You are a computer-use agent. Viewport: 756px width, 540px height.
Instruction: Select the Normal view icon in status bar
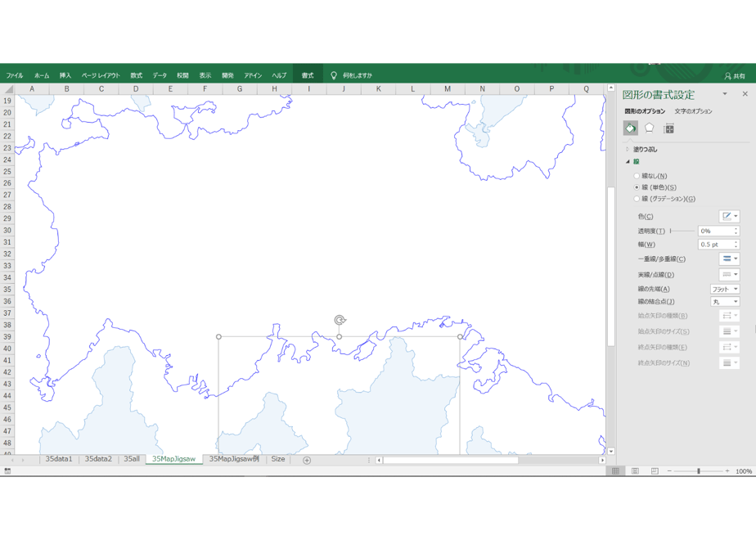click(x=616, y=471)
